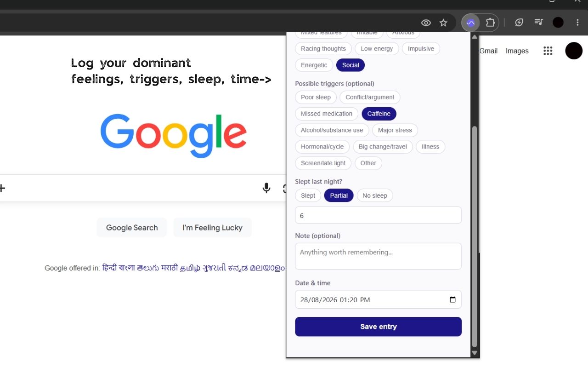This screenshot has width=588, height=368.
Task: Start voice search with the microphone icon
Action: [266, 188]
